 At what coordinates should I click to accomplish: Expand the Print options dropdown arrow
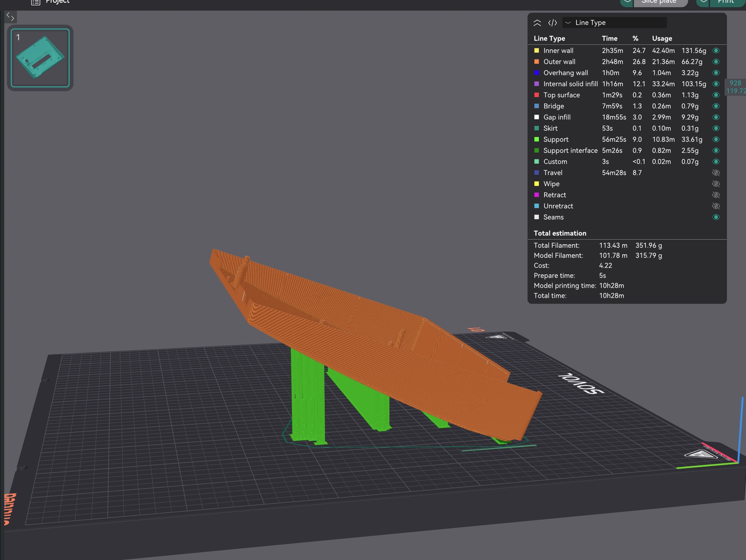(x=703, y=2)
